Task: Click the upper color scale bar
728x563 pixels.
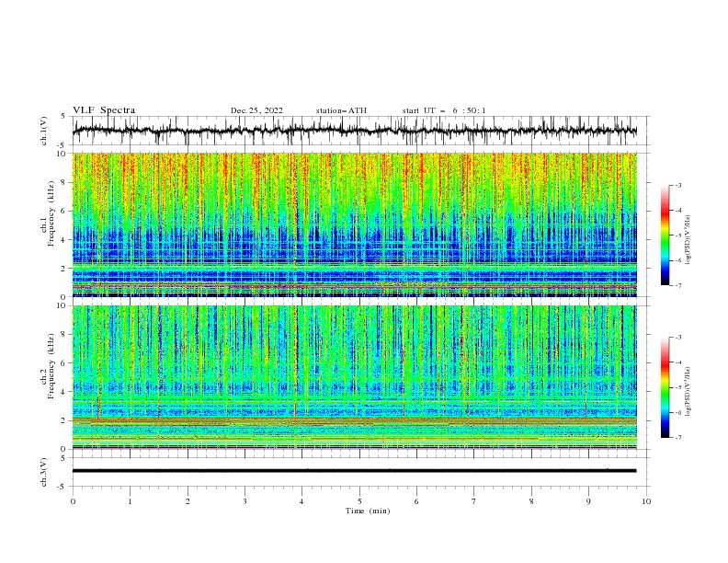Action: [665, 236]
